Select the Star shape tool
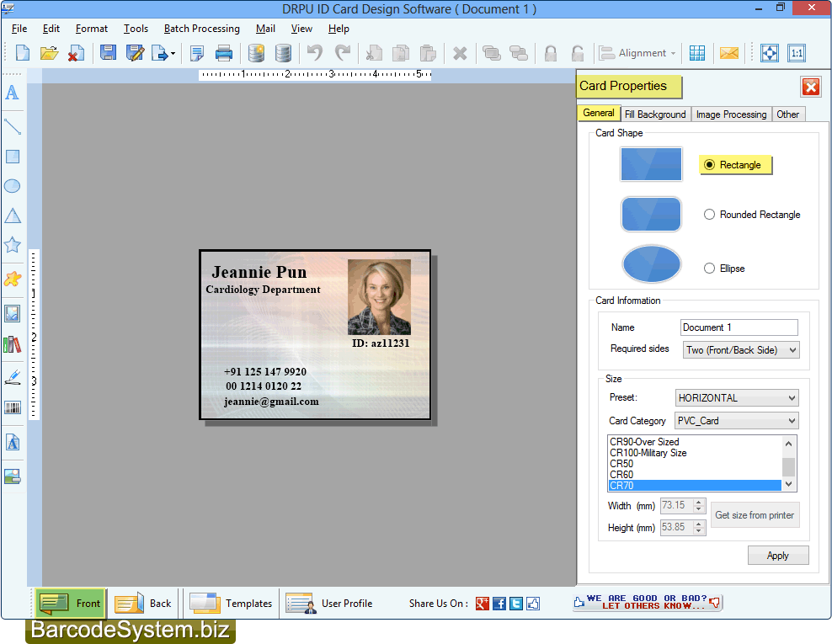The height and width of the screenshot is (644, 832). click(12, 245)
